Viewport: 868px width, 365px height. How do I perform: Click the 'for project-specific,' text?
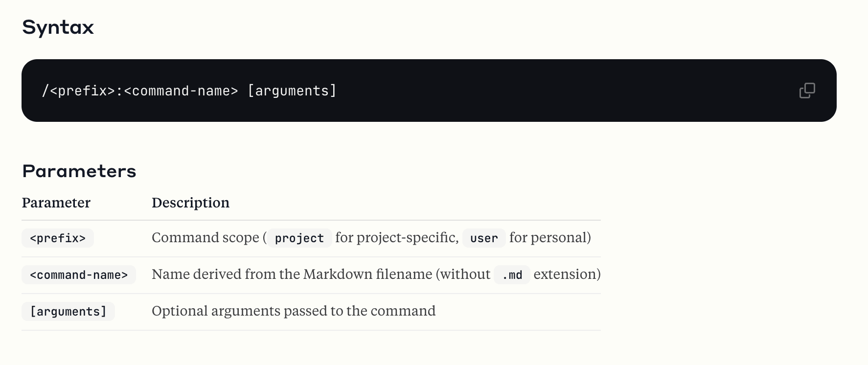[397, 238]
